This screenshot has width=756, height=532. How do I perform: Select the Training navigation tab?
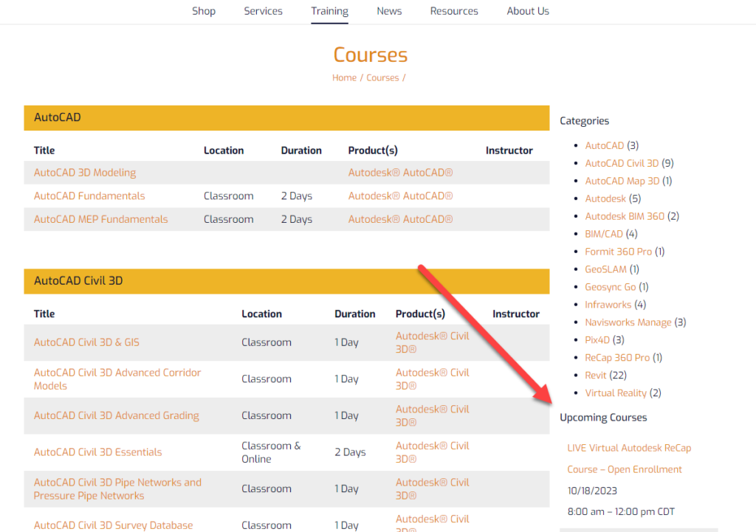pyautogui.click(x=329, y=11)
